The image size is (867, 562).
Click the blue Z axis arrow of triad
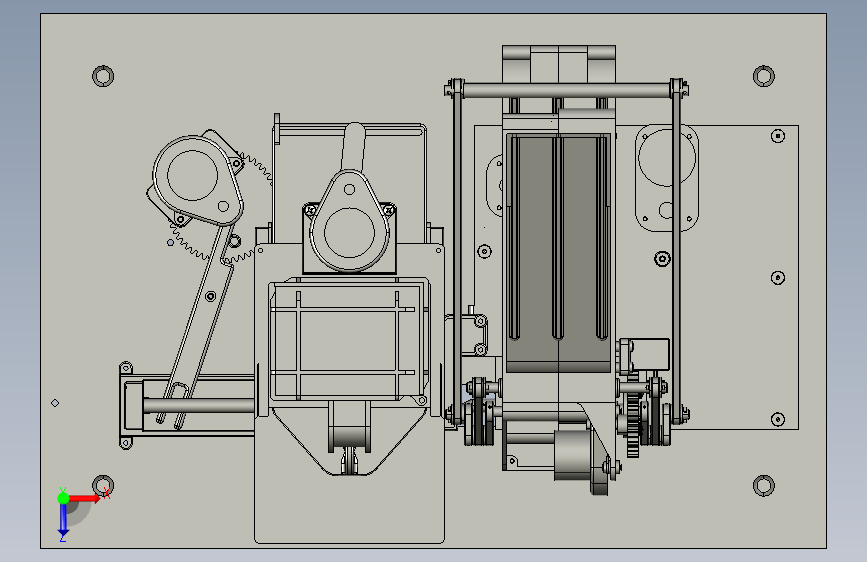tap(63, 519)
